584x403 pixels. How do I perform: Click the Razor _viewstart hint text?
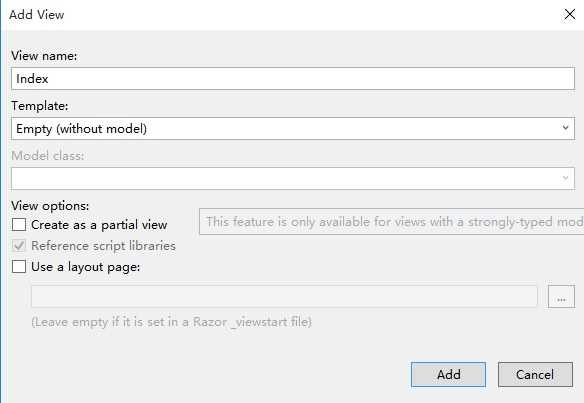pos(172,321)
